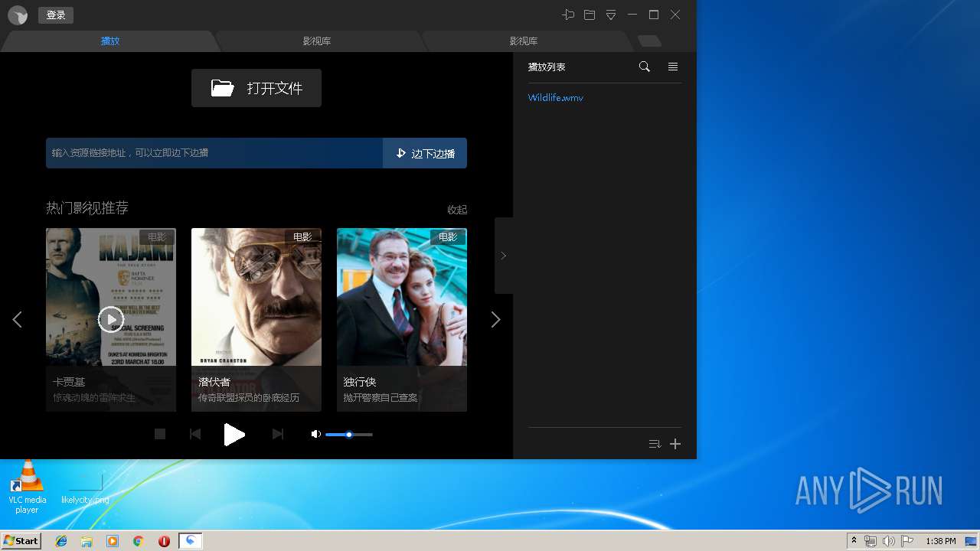Viewport: 980px width, 551px height.
Task: Click the 登录 login button
Action: pyautogui.click(x=56, y=15)
